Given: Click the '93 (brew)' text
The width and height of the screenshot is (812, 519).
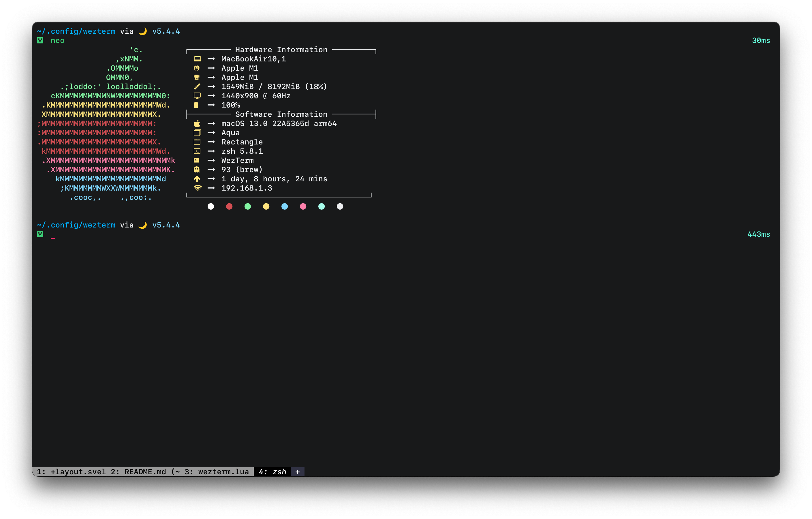Looking at the screenshot, I should coord(242,170).
